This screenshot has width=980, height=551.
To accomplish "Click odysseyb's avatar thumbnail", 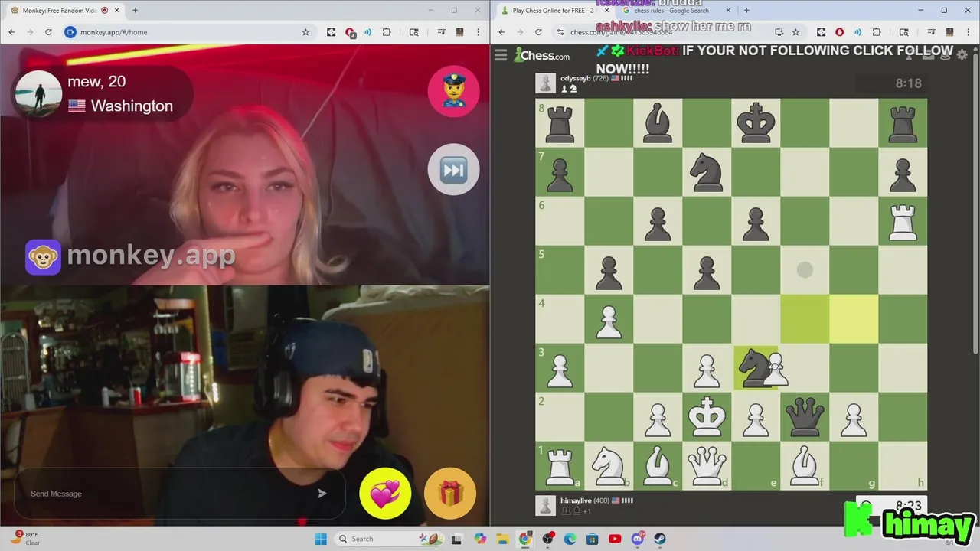I will tap(545, 83).
